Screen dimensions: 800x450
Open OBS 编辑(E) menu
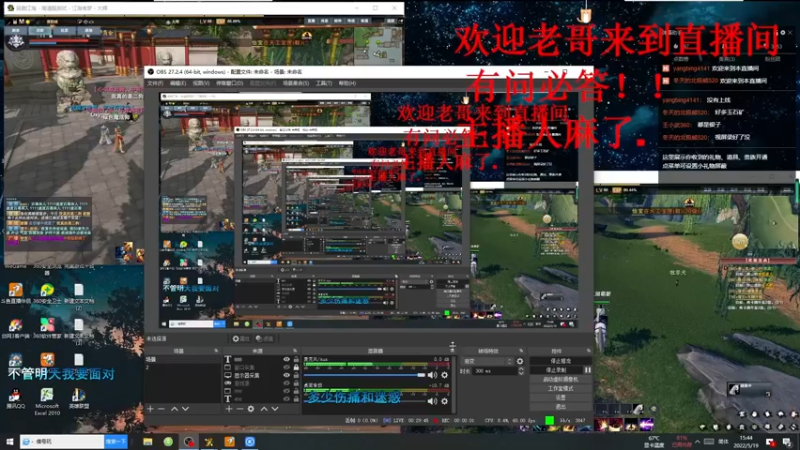click(178, 83)
